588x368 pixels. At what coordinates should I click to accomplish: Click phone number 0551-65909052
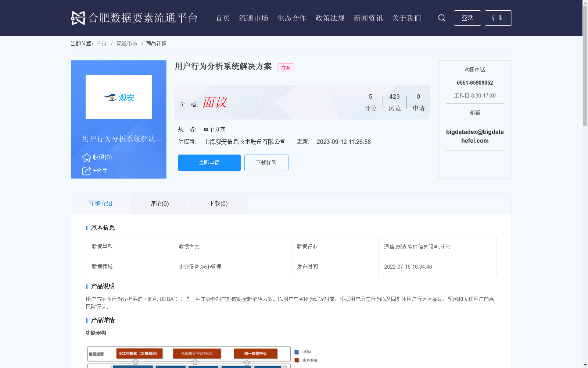pyautogui.click(x=475, y=83)
